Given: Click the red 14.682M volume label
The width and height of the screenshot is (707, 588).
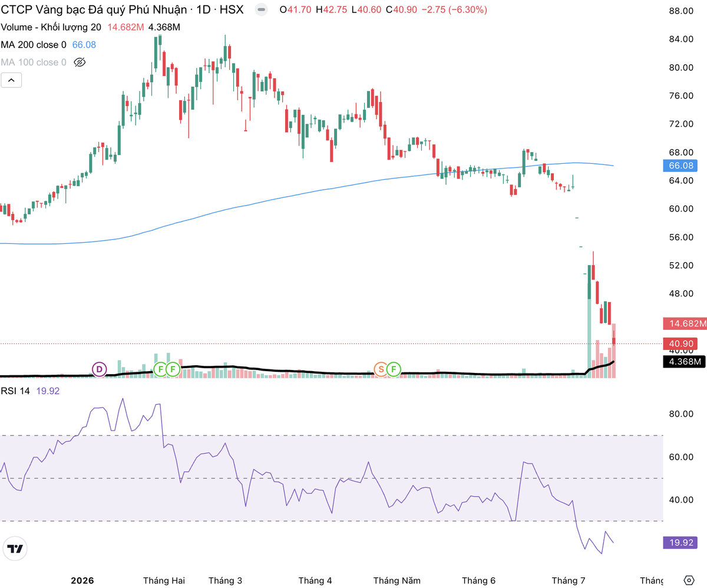Looking at the screenshot, I should (x=683, y=323).
